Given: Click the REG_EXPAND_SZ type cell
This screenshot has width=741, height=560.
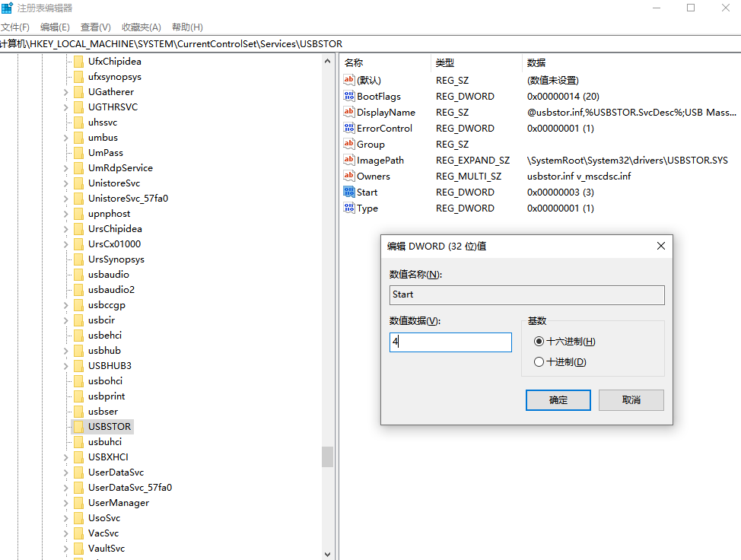Looking at the screenshot, I should (x=472, y=161).
